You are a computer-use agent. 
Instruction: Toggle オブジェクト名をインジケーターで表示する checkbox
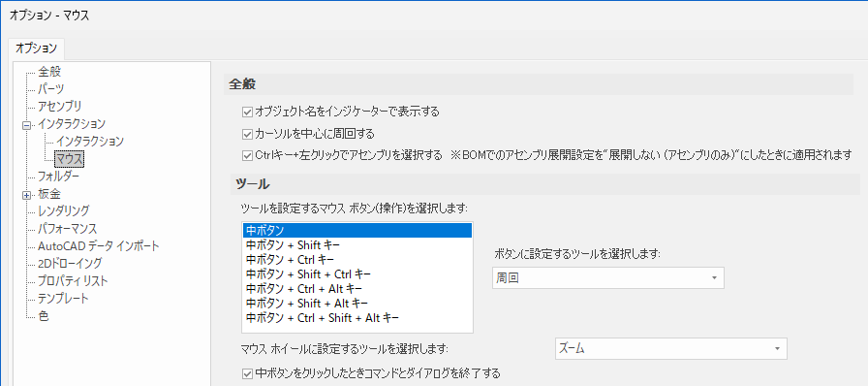tap(247, 112)
